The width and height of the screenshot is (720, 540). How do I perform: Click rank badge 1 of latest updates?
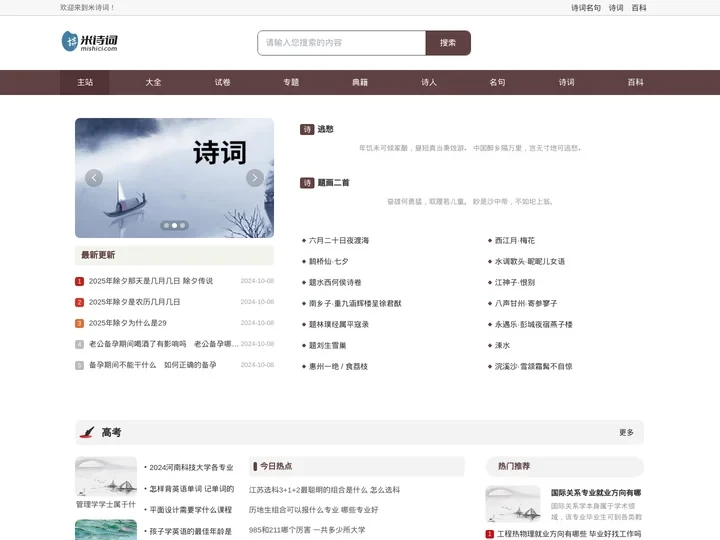point(79,281)
